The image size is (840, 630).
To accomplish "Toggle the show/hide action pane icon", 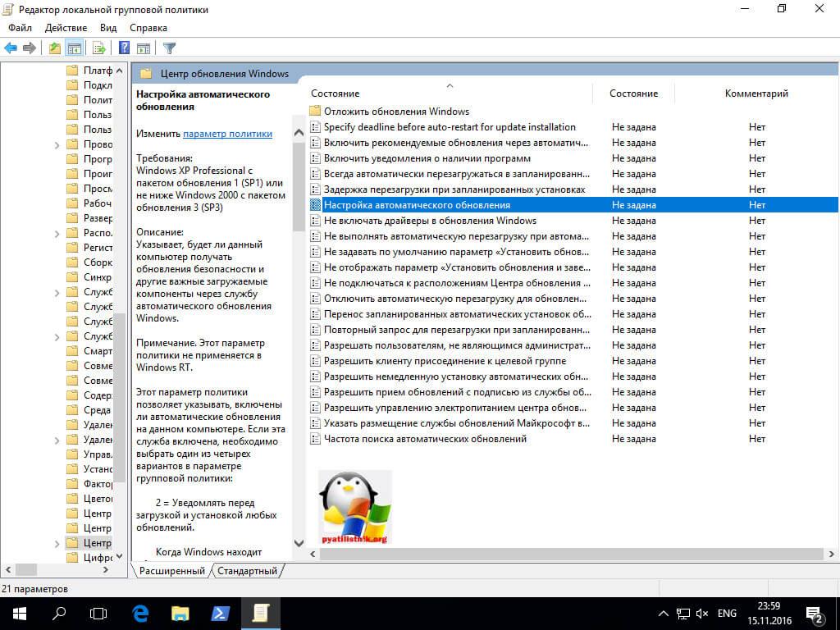I will (x=144, y=48).
